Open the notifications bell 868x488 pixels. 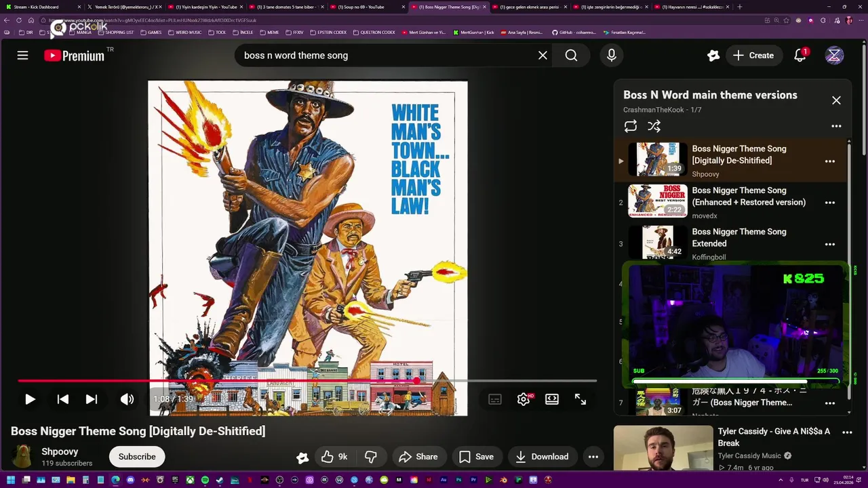click(x=800, y=56)
